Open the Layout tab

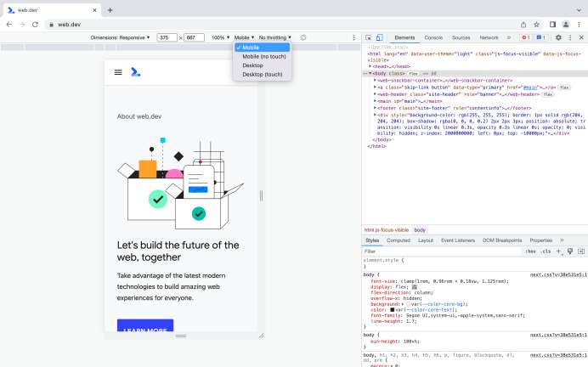coord(426,240)
